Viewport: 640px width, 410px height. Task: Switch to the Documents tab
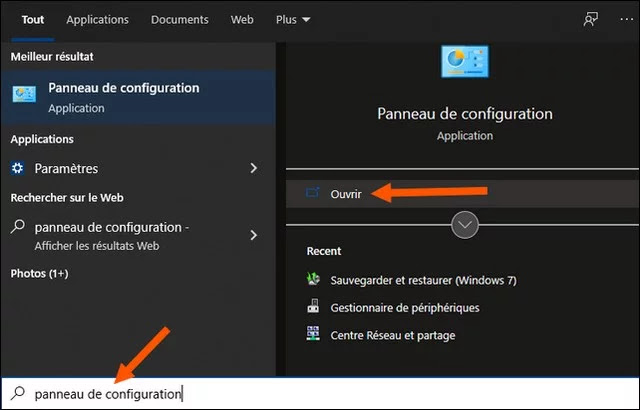(180, 20)
